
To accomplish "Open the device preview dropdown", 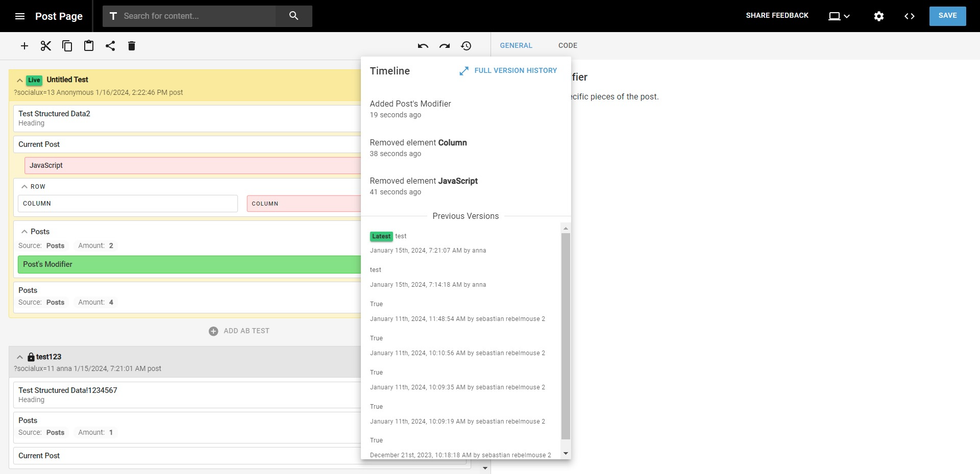I will click(838, 16).
